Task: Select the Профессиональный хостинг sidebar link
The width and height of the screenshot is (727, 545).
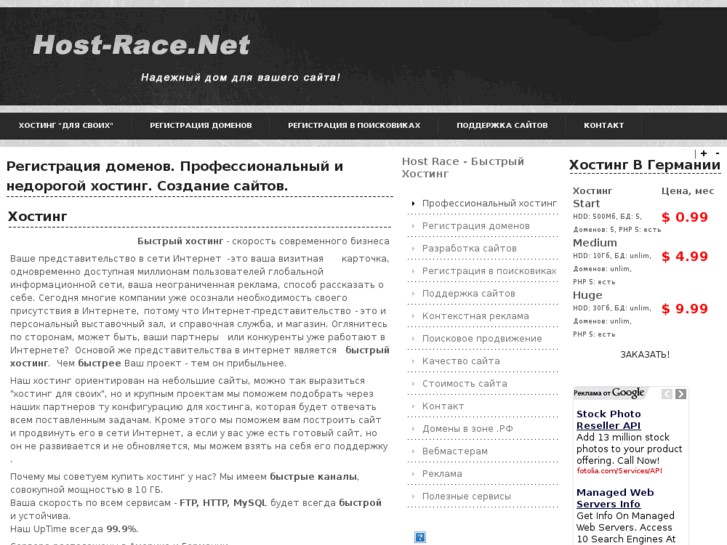Action: [489, 203]
